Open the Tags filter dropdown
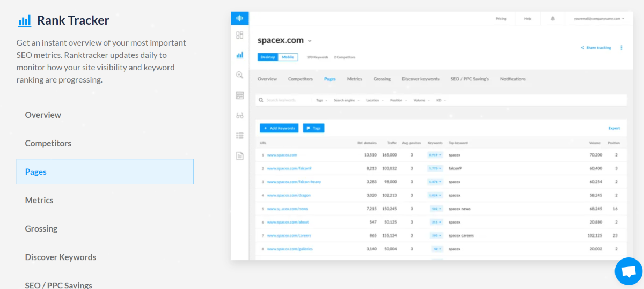The height and width of the screenshot is (289, 644). point(321,100)
